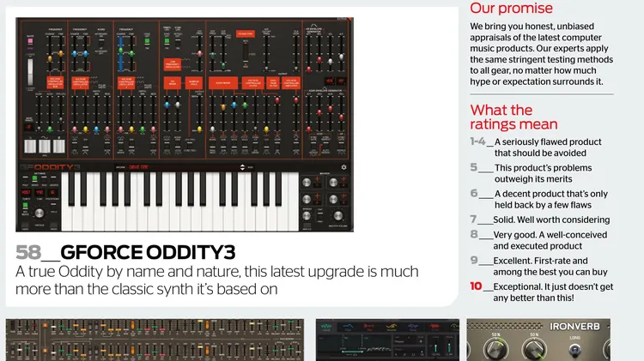Click the brown slider synth thumbnail
Image resolution: width=644 pixels, height=361 pixels.
click(155, 340)
